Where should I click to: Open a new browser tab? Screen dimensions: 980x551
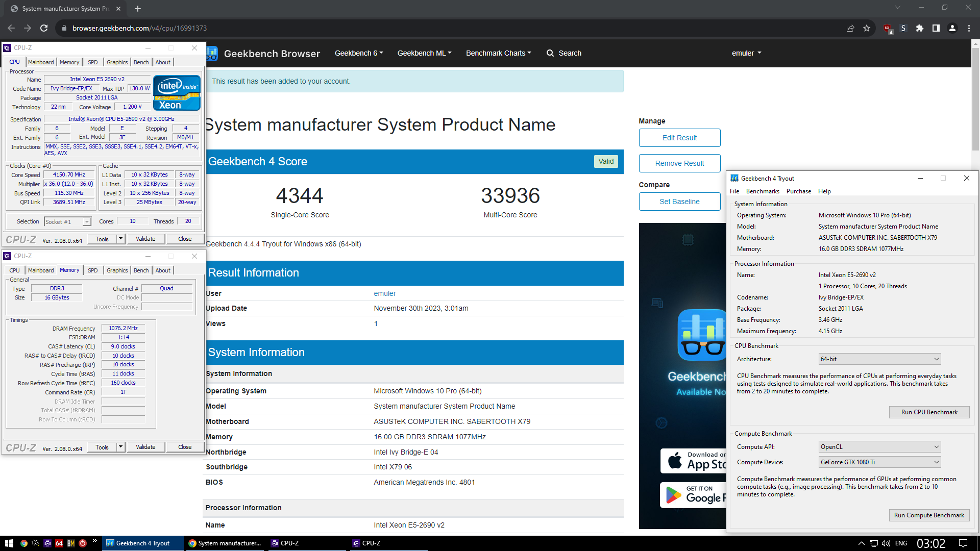coord(138,9)
